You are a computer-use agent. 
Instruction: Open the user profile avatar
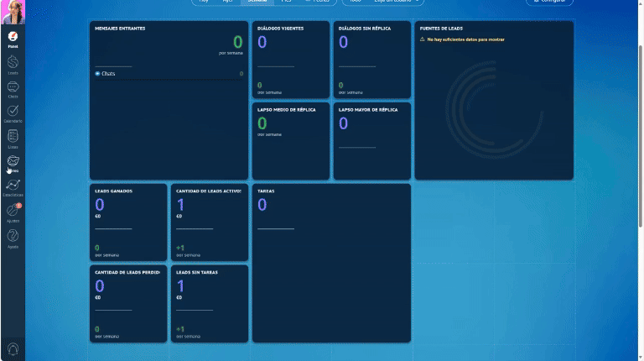pos(13,12)
